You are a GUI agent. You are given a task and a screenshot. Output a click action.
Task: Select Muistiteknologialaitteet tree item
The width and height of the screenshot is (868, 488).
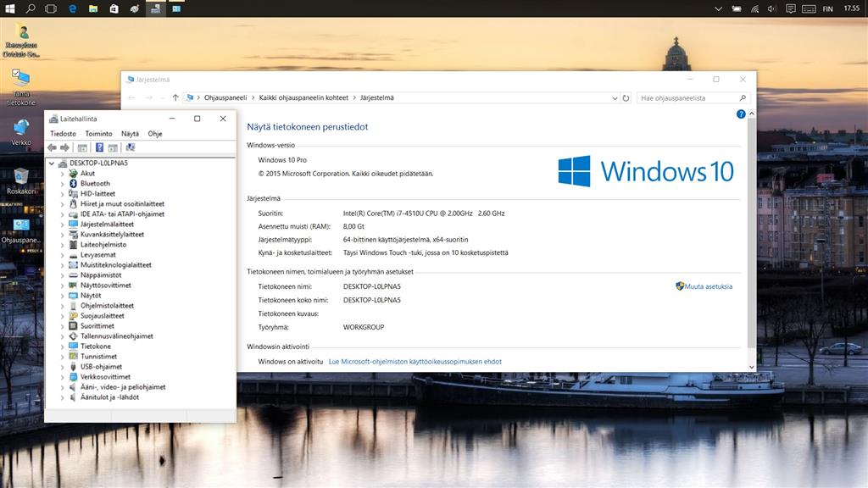[115, 265]
